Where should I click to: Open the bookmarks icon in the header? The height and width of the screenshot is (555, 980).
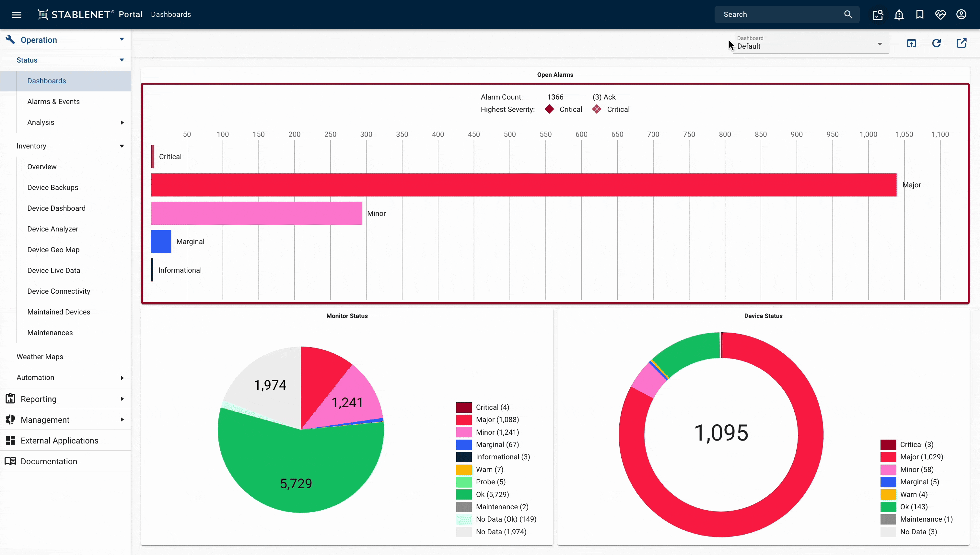click(x=920, y=15)
